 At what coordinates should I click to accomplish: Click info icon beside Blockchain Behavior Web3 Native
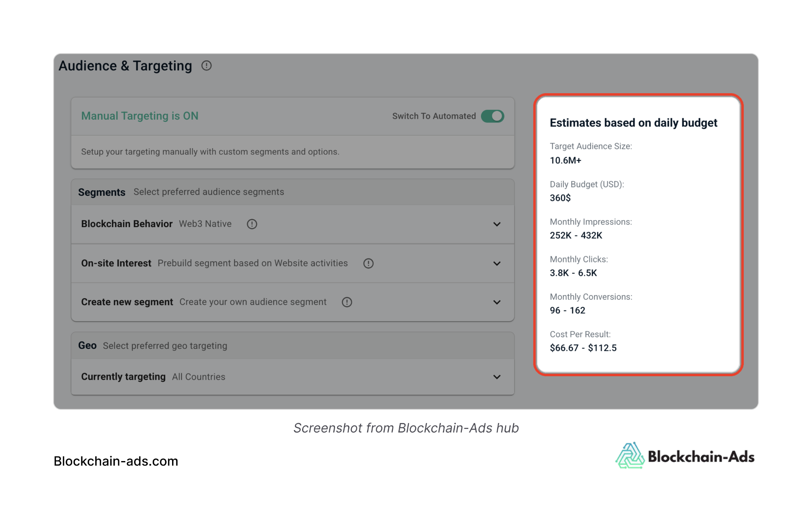252,224
